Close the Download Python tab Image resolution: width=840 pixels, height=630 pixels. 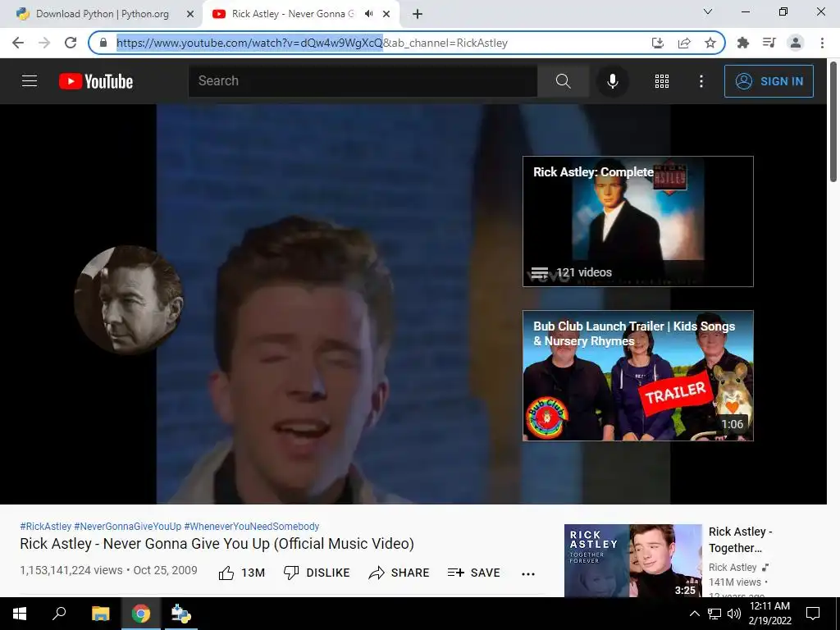coord(190,14)
